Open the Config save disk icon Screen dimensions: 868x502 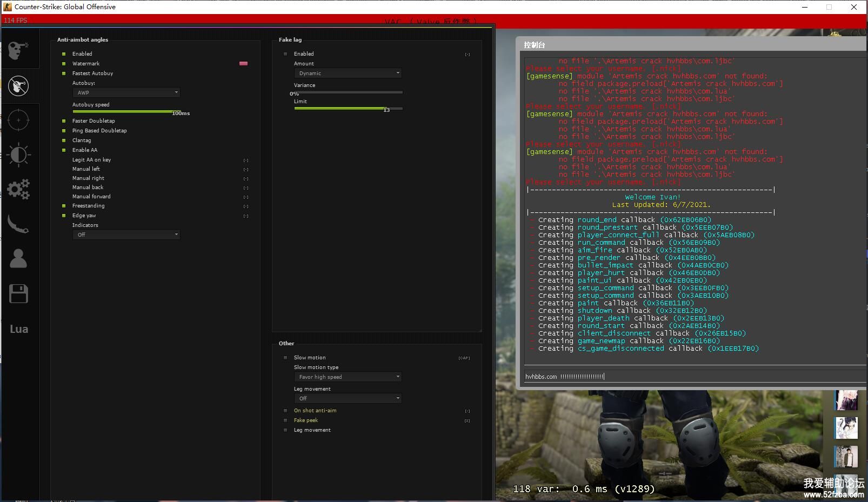coord(18,293)
